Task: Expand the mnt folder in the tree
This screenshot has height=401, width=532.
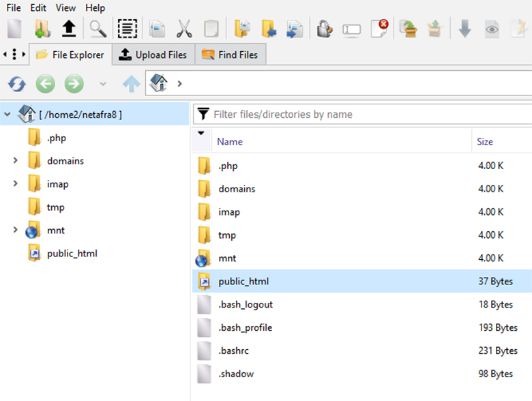Action: pos(15,230)
